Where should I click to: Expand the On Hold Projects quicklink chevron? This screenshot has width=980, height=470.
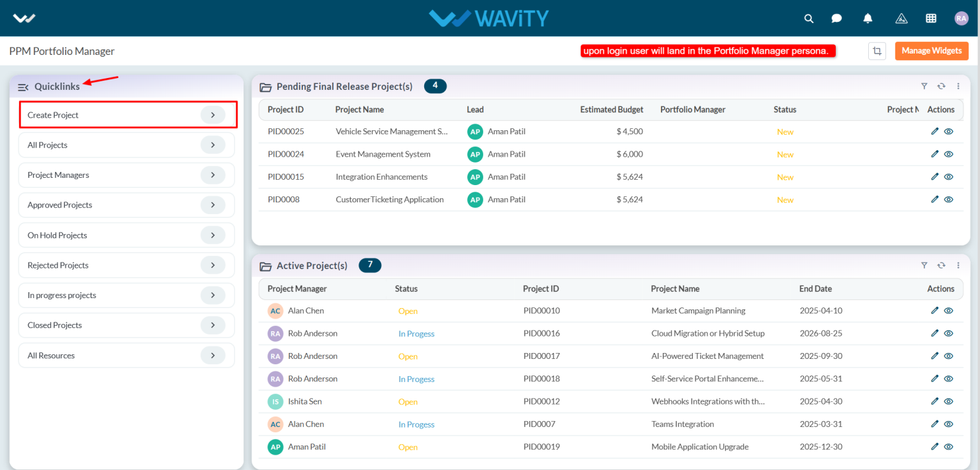pos(212,235)
